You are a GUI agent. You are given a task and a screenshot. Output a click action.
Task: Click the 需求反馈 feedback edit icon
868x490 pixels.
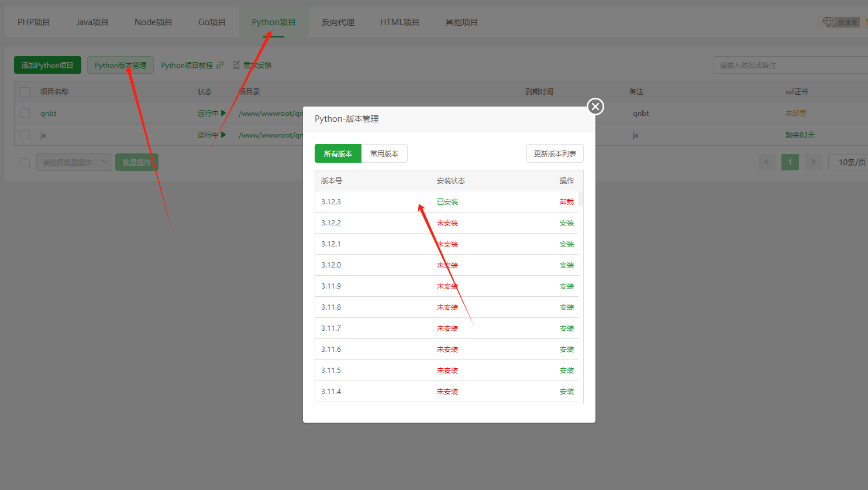236,65
